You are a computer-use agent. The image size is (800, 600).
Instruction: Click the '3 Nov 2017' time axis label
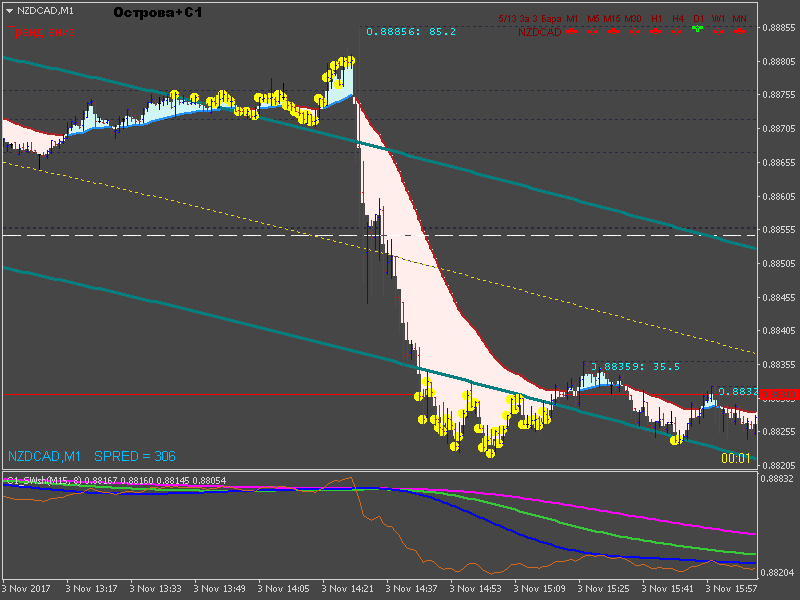(x=26, y=589)
